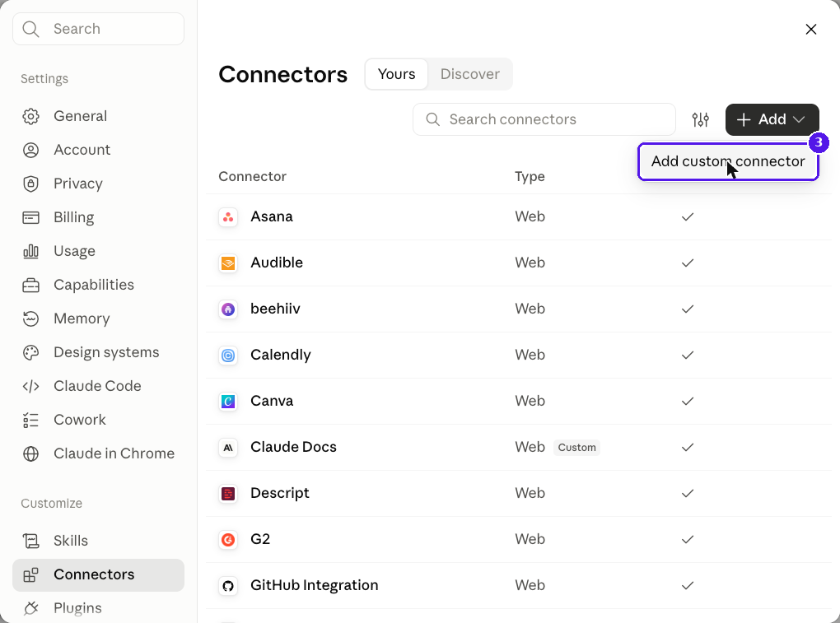Focus the Search connectors field

pyautogui.click(x=544, y=119)
